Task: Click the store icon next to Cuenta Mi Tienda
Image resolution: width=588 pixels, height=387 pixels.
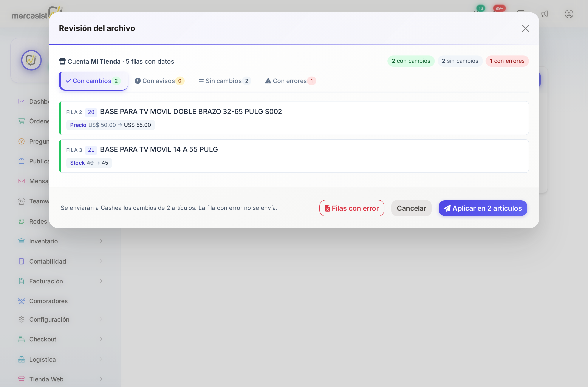Action: tap(62, 61)
